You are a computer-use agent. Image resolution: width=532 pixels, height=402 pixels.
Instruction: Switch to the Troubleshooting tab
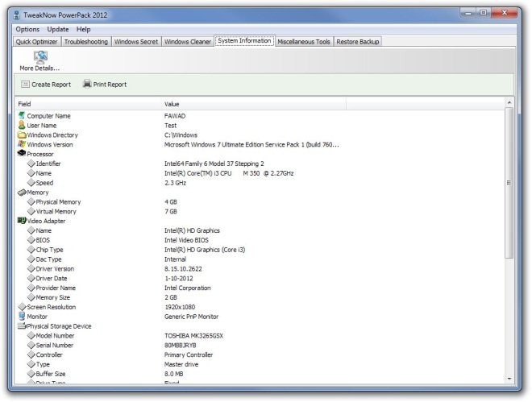pyautogui.click(x=86, y=42)
